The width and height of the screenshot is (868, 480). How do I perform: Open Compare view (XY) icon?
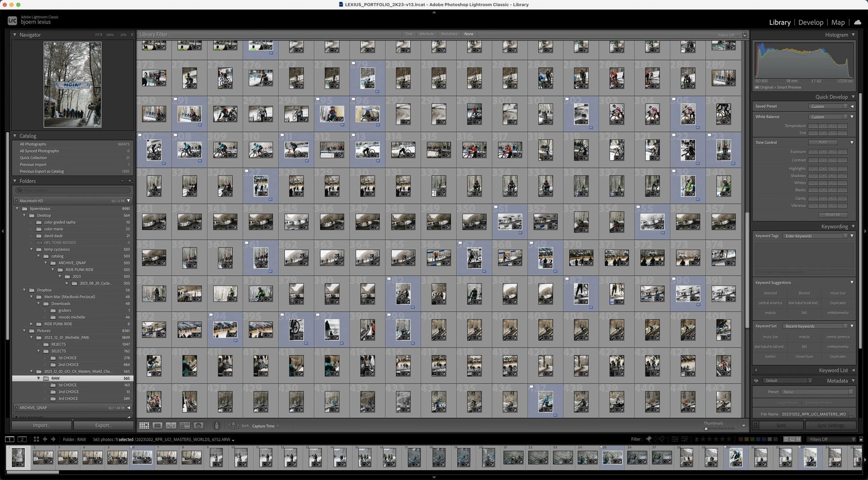click(x=171, y=425)
